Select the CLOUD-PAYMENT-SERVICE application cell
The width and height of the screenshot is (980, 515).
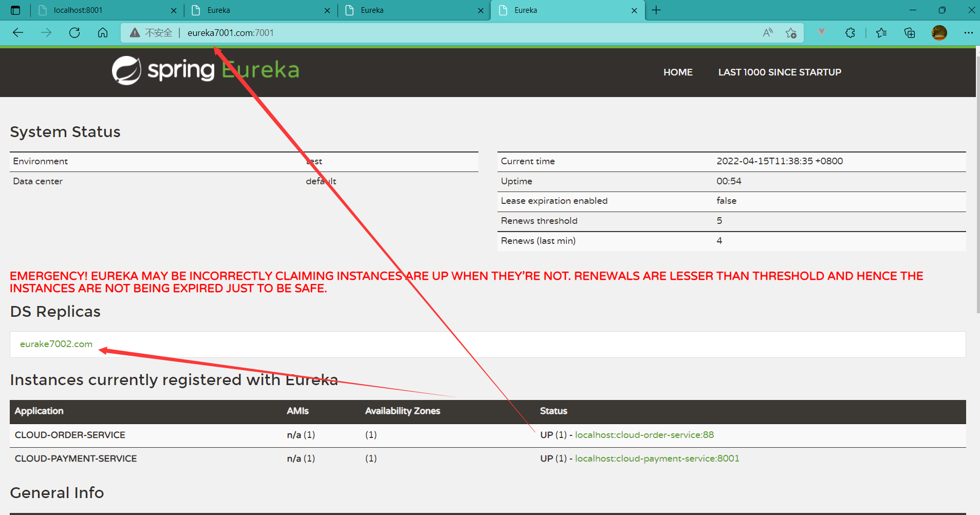point(76,459)
